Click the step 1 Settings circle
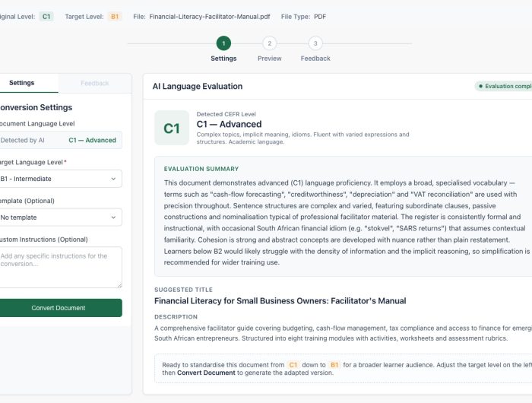This screenshot has height=403, width=532. point(223,43)
